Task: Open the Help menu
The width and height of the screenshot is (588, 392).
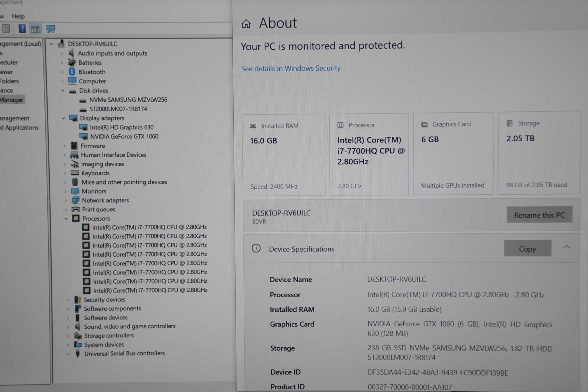Action: tap(18, 17)
